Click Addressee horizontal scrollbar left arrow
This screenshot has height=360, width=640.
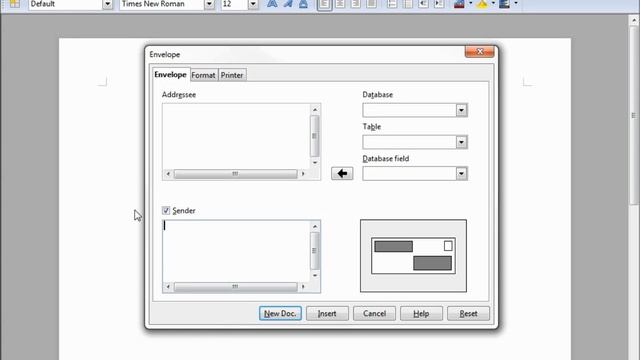pyautogui.click(x=168, y=174)
